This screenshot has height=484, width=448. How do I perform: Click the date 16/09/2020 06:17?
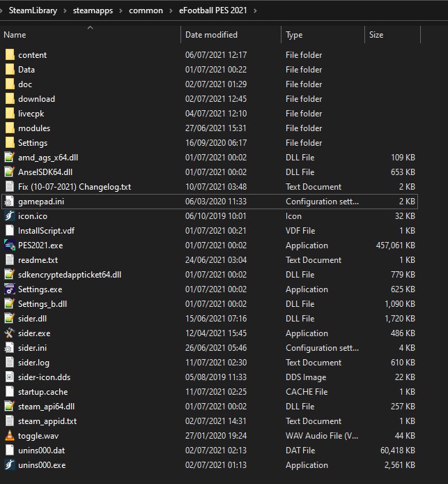click(216, 142)
